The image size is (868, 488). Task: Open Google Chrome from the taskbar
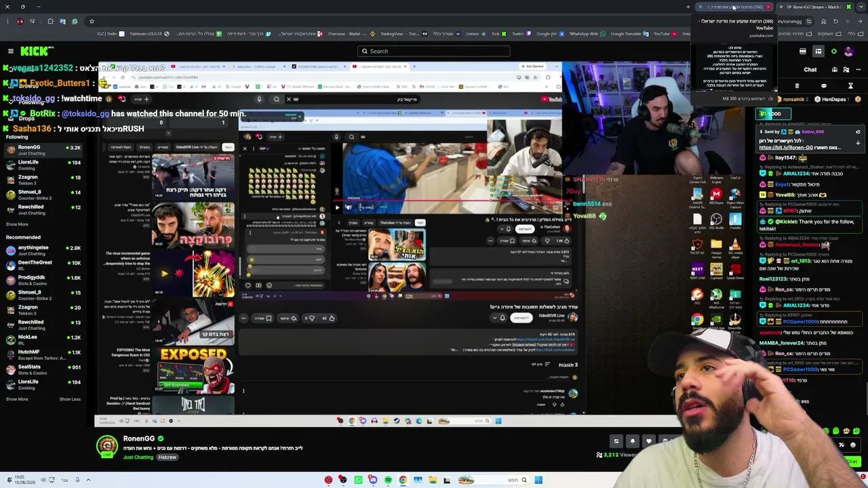click(403, 480)
